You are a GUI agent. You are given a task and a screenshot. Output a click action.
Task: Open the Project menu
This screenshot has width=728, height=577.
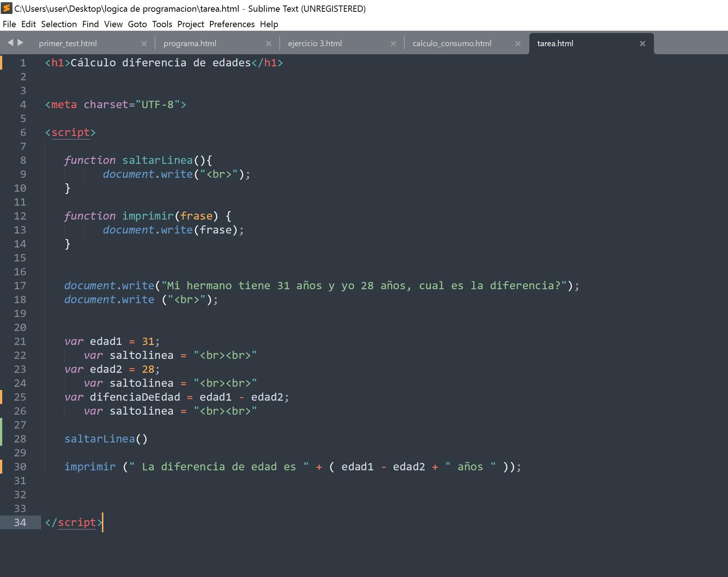click(x=191, y=24)
